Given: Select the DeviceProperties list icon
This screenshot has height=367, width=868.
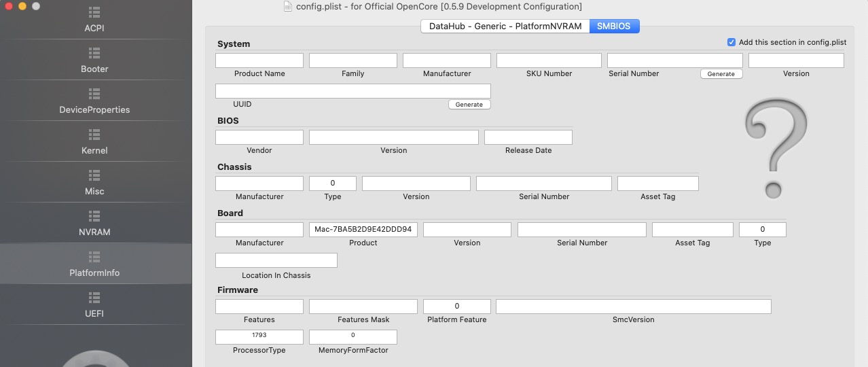Looking at the screenshot, I should pyautogui.click(x=94, y=93).
